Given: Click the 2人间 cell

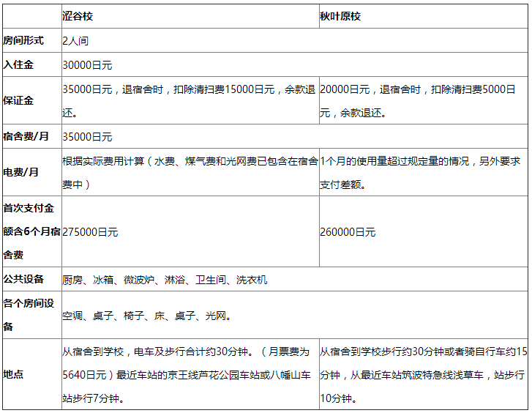Looking at the screenshot, I should 75,40.
